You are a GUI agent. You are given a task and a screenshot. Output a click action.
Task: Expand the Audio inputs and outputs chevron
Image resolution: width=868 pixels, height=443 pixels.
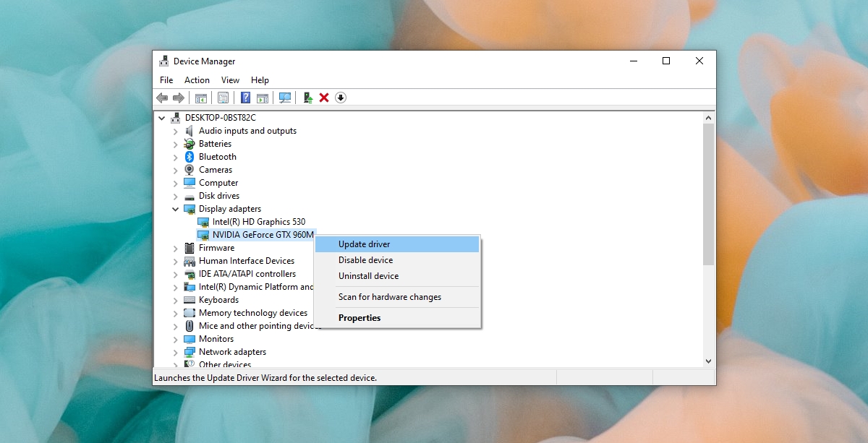176,131
